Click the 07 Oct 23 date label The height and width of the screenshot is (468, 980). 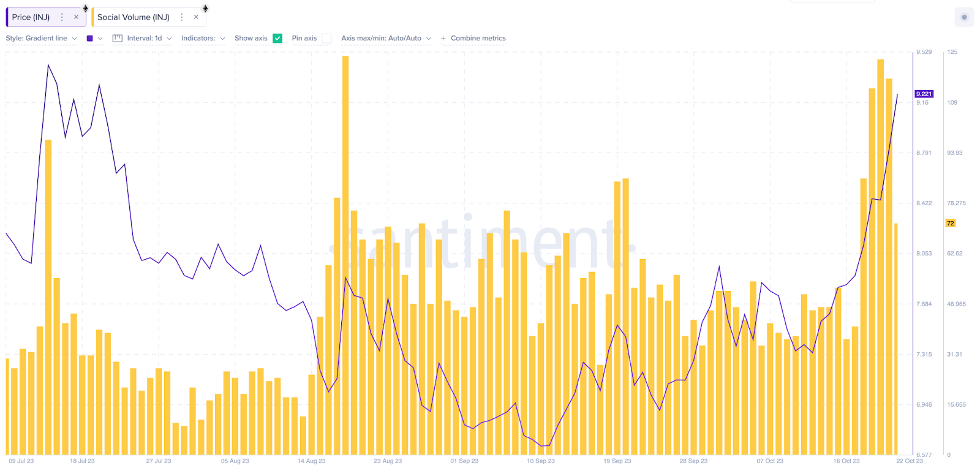[x=770, y=461]
